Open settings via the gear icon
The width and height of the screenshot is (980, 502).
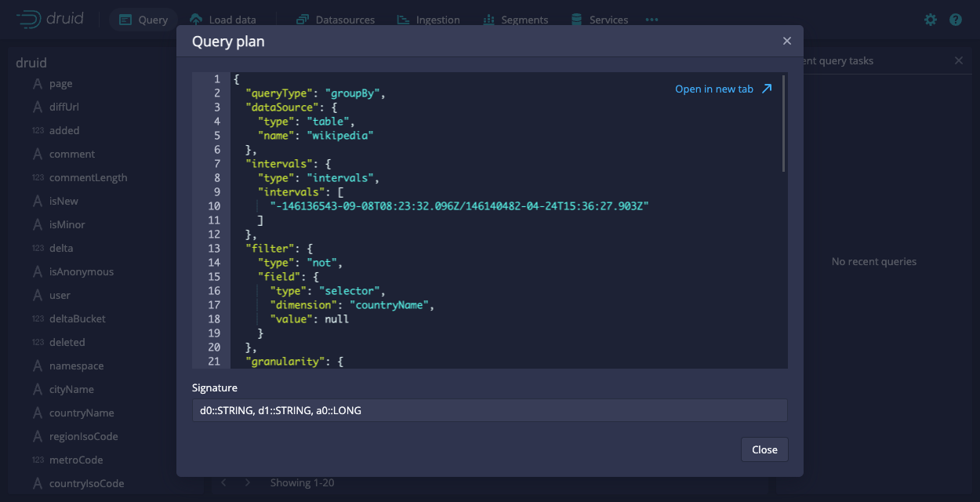(930, 19)
